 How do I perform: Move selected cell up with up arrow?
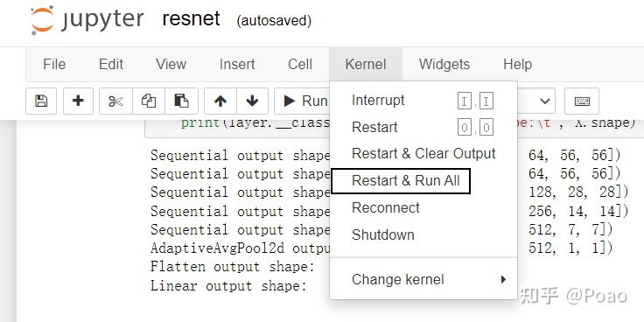[220, 101]
